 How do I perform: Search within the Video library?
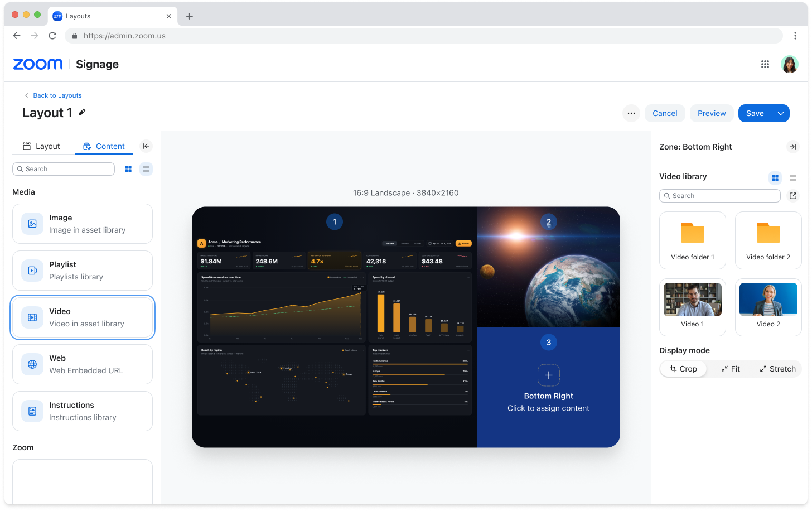click(x=720, y=196)
